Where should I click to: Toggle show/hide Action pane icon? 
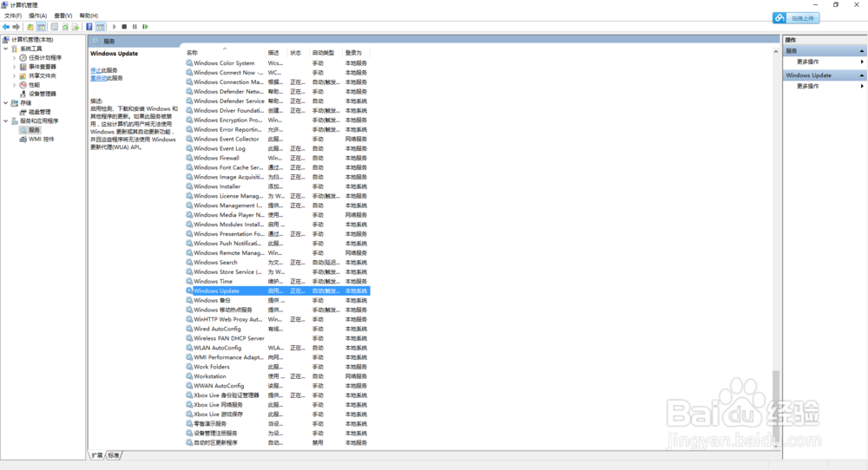point(100,27)
